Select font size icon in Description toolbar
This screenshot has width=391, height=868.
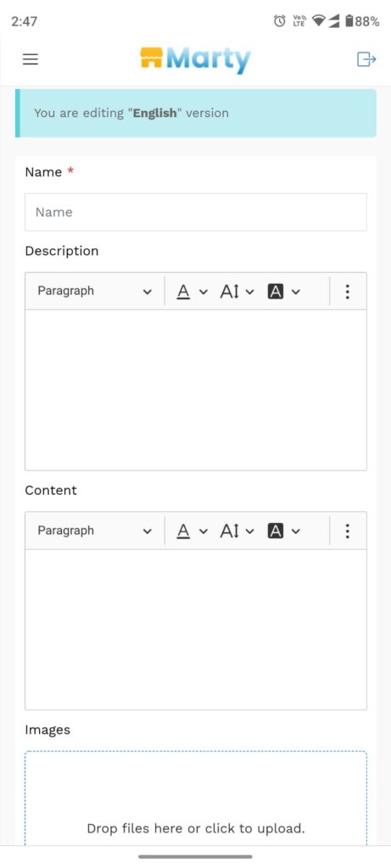[x=230, y=292]
